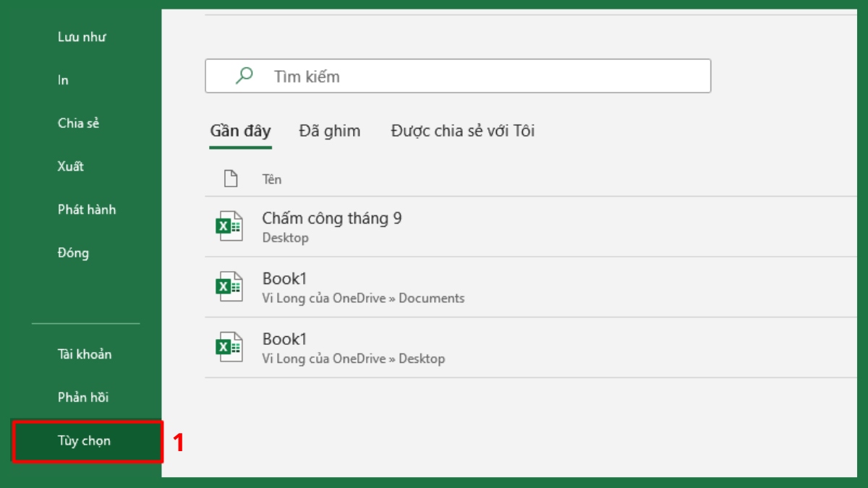The image size is (868, 488).
Task: Click Excel icon of OneDrive Desktop Book1
Action: (229, 348)
